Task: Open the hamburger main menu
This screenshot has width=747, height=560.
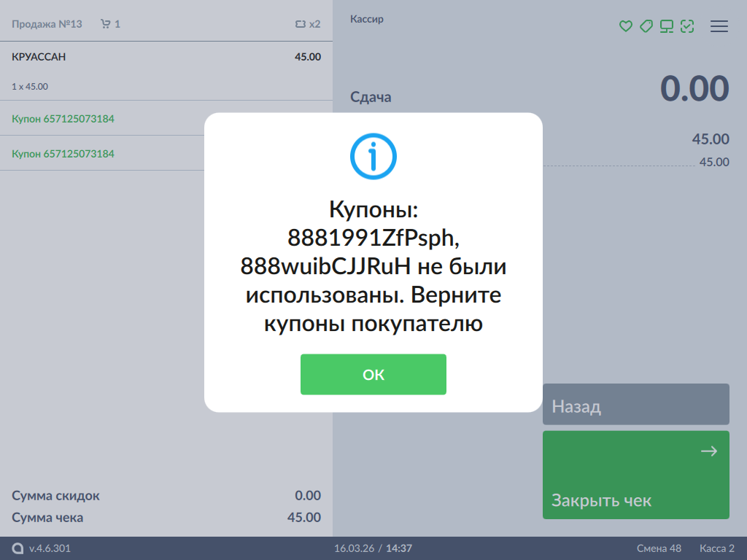Action: coord(719,26)
